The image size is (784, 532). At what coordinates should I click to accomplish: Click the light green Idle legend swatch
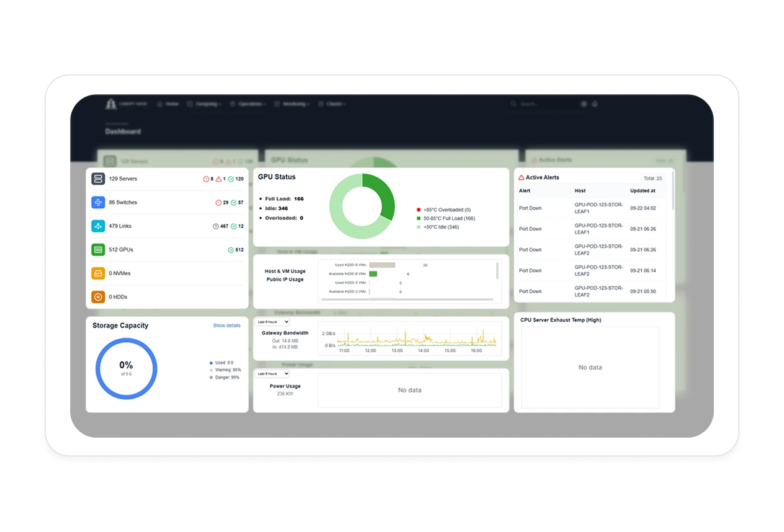pyautogui.click(x=419, y=227)
